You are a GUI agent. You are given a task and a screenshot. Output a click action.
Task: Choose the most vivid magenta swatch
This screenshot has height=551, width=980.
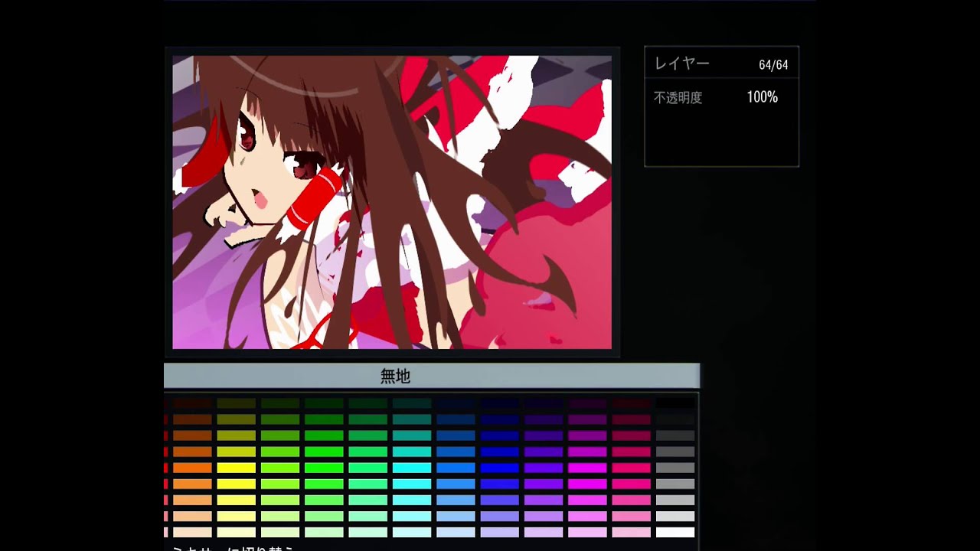587,468
